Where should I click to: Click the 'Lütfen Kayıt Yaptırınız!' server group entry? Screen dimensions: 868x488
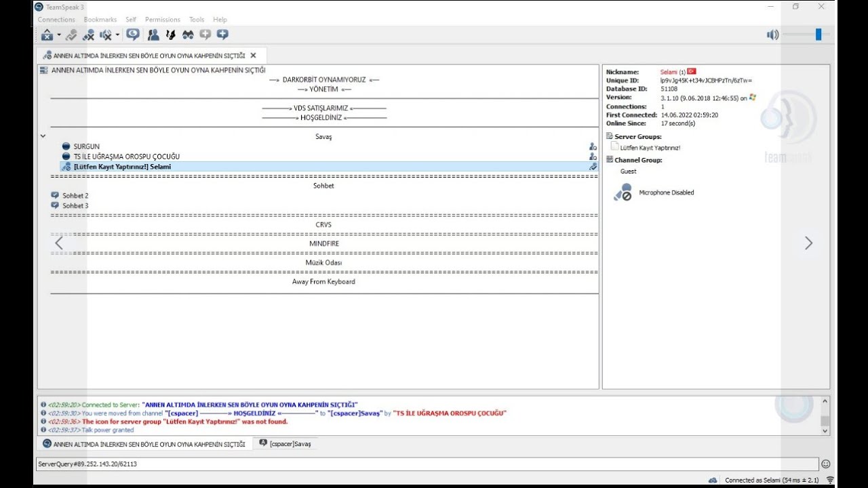(x=650, y=147)
